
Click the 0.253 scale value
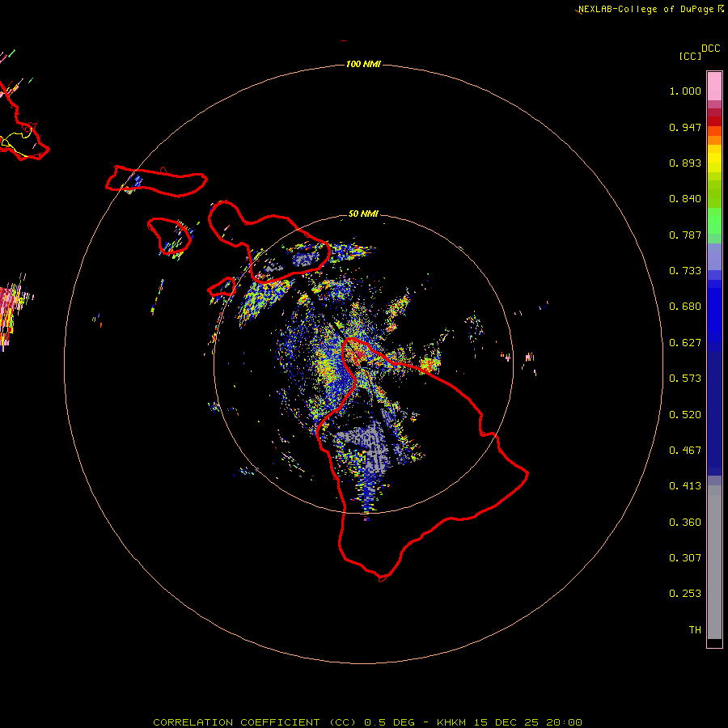coord(685,594)
